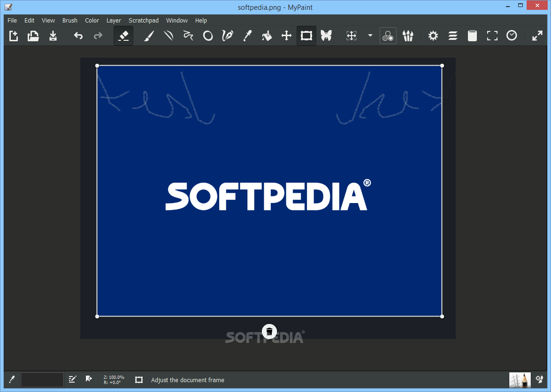Create a new document with toolbar icon

[x=13, y=36]
